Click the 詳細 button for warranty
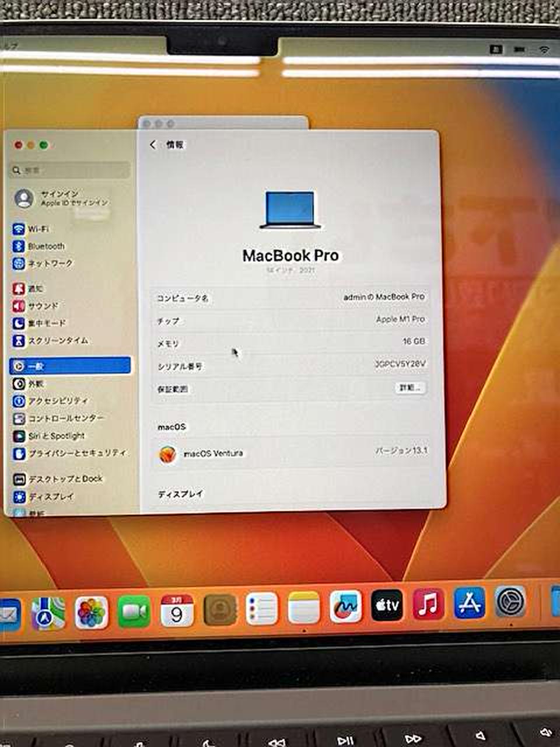The image size is (560, 747). pyautogui.click(x=410, y=388)
